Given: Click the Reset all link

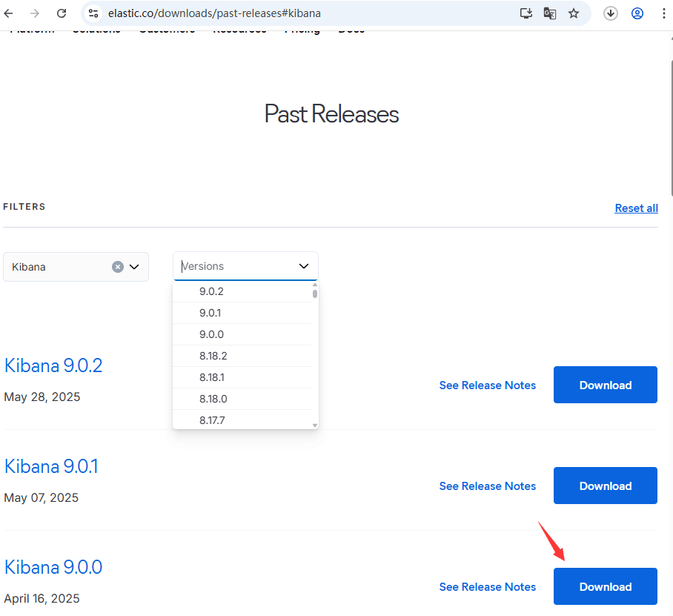Looking at the screenshot, I should [636, 208].
